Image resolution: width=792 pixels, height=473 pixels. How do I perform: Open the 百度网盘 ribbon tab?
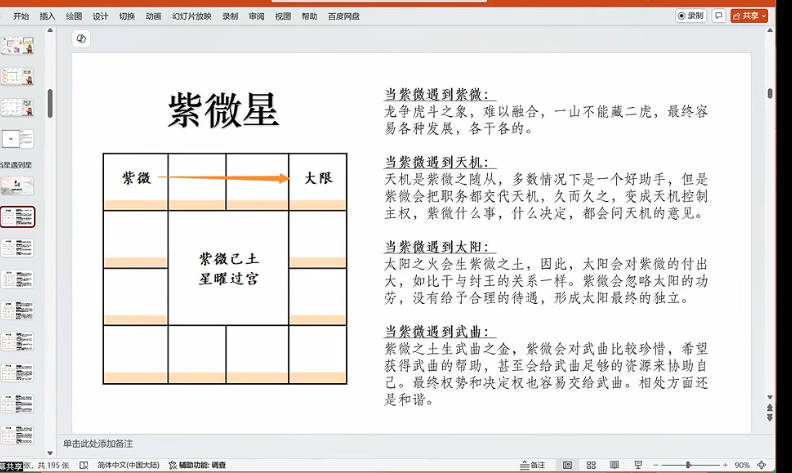pos(343,17)
